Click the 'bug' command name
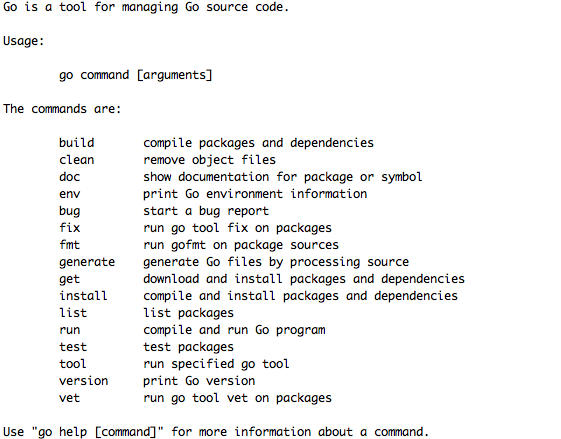This screenshot has width=561, height=439. (69, 211)
